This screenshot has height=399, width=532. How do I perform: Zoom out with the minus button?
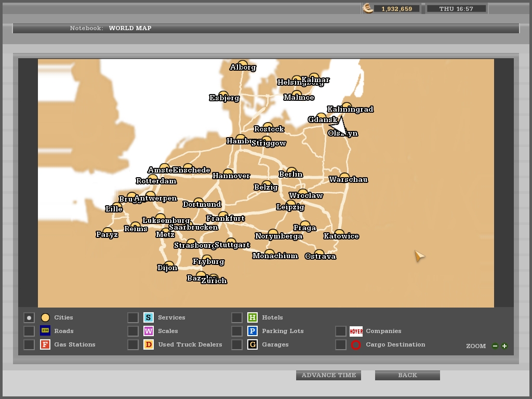coord(495,346)
